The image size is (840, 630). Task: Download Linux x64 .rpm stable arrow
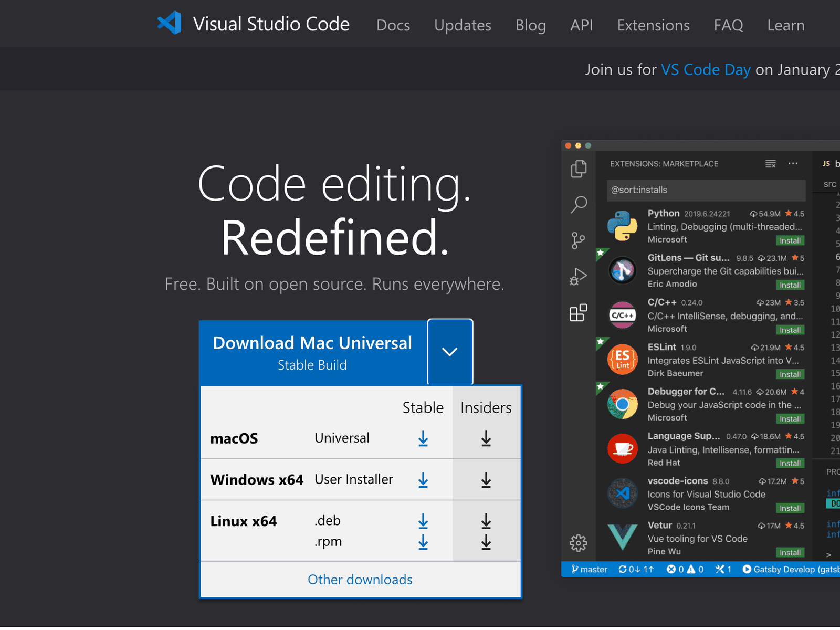(x=423, y=542)
